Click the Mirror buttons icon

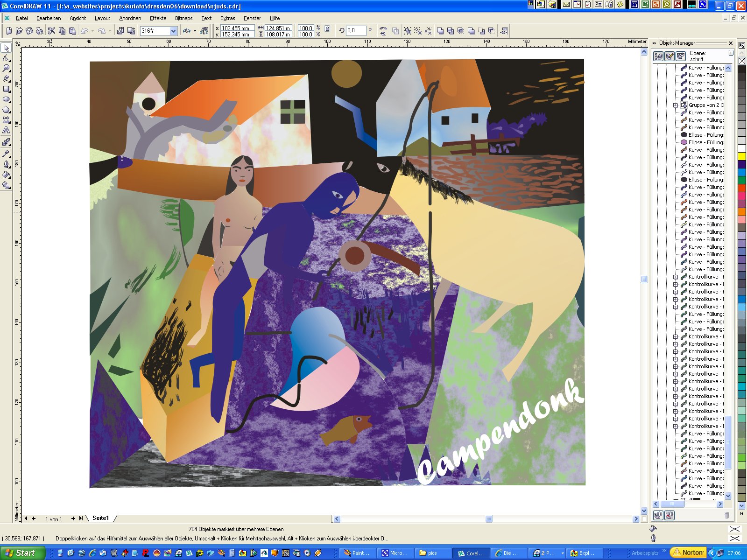pyautogui.click(x=383, y=31)
